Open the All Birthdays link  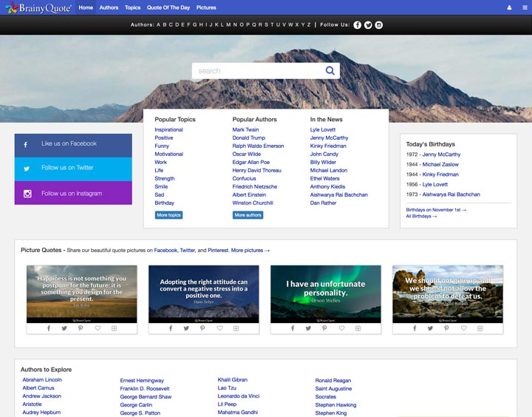[x=421, y=217]
